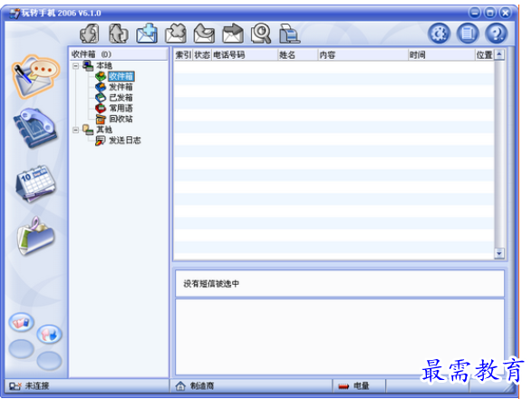532x399 pixels.
Task: Open settings via round gear button
Action: (x=439, y=34)
